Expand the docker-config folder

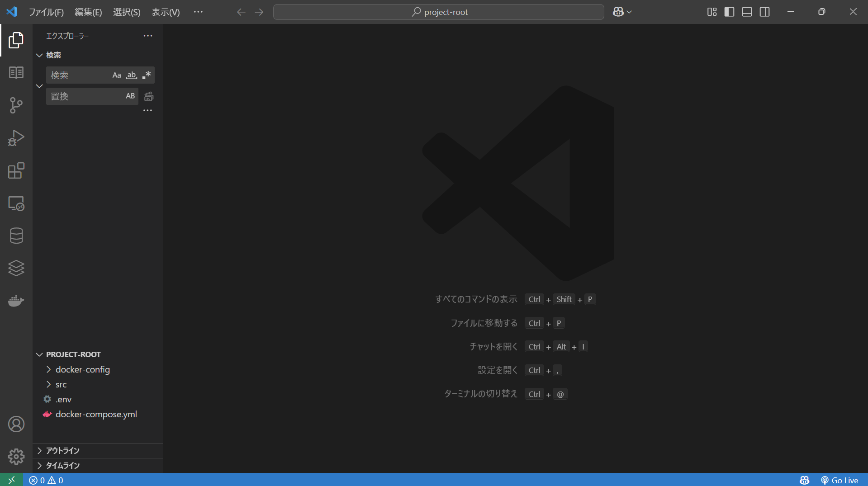coord(48,369)
